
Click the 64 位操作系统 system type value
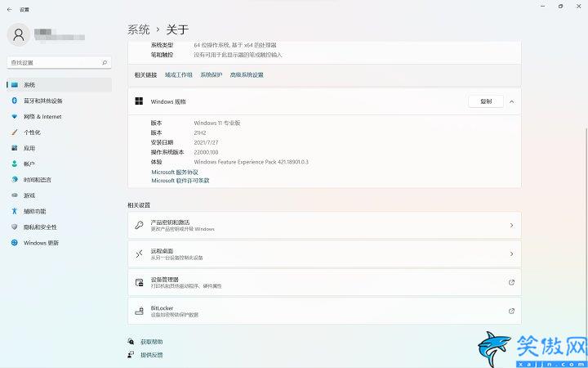[235, 45]
